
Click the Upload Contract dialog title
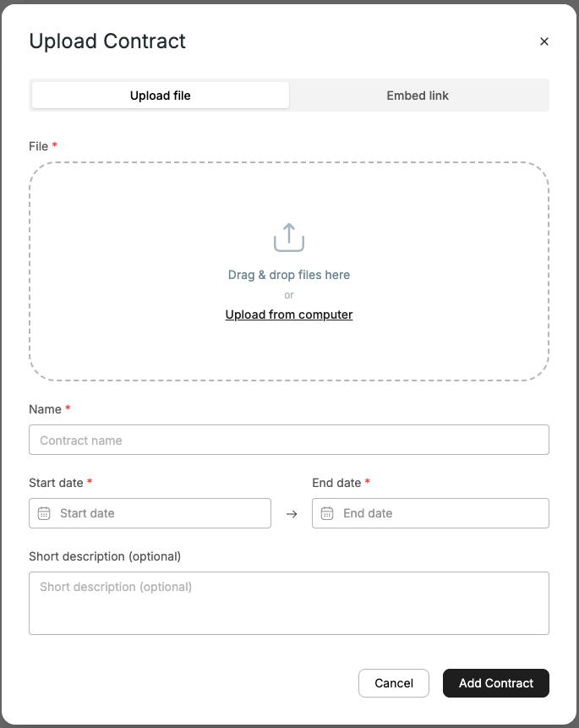[107, 41]
